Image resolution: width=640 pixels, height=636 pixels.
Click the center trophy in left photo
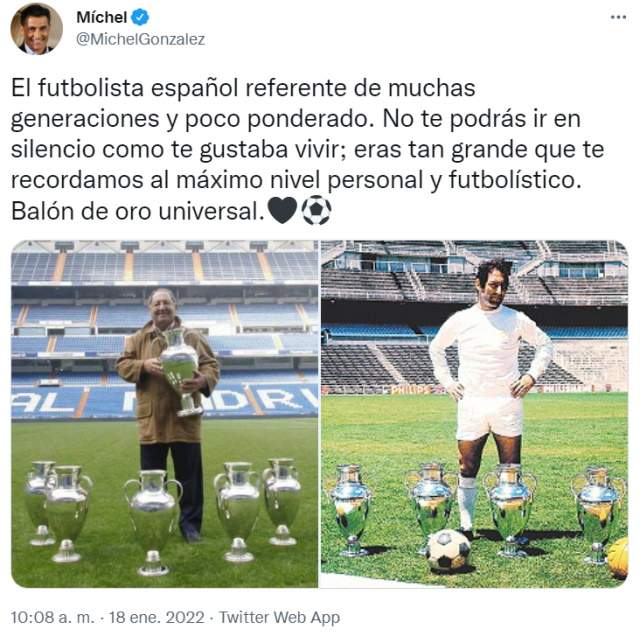click(153, 523)
